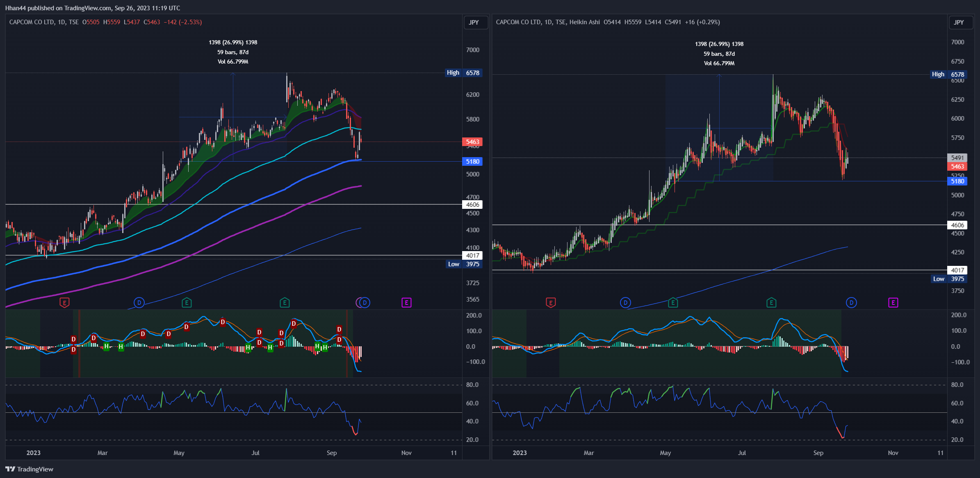
Task: Click Jul label on left chart time axis
Action: click(255, 453)
